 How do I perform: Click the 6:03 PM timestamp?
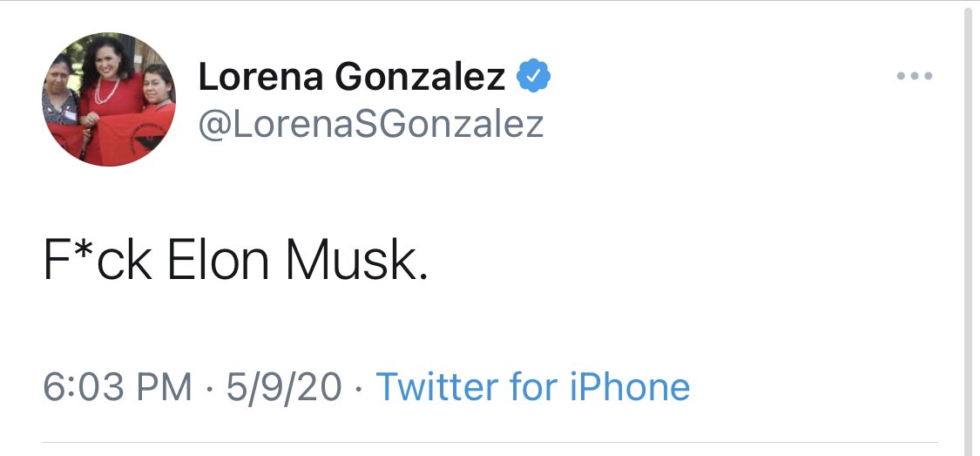click(118, 386)
